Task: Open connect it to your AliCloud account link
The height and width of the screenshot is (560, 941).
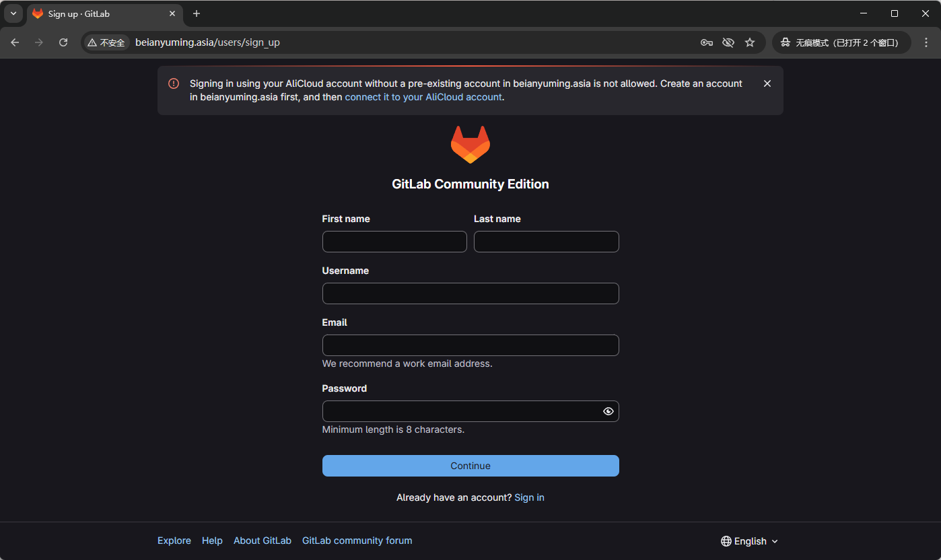Action: 423,97
